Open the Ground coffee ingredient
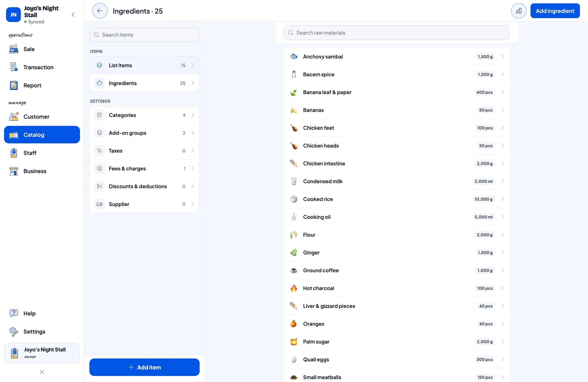This screenshot has height=382, width=588. point(396,270)
